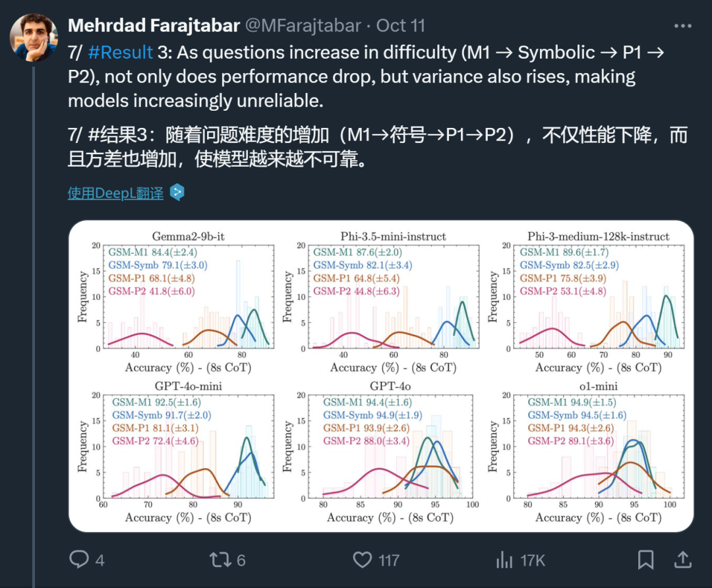Select the reply speech bubble icon
This screenshot has height=588, width=712.
[78, 560]
